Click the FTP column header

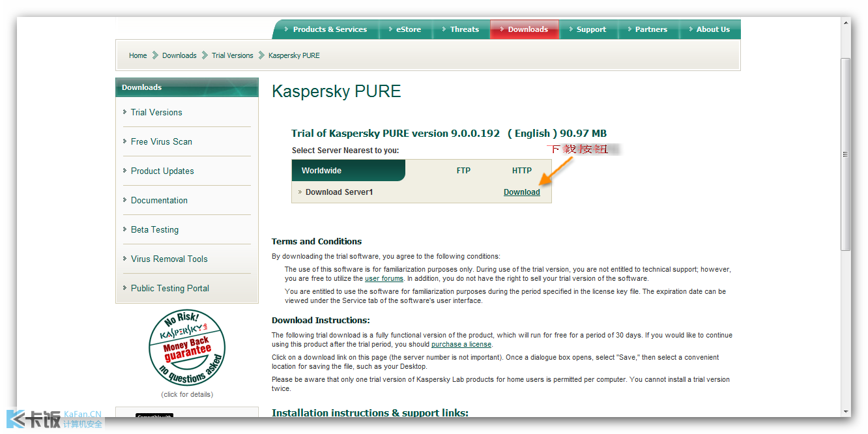point(463,171)
